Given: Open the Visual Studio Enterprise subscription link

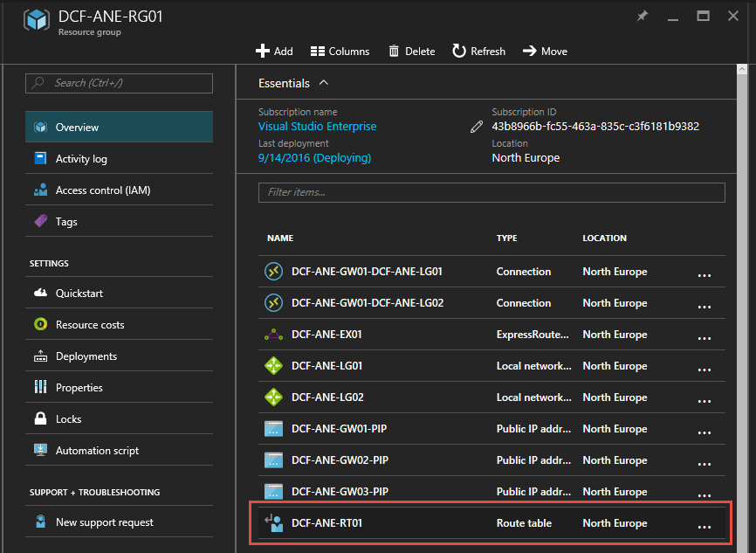Looking at the screenshot, I should tap(317, 127).
